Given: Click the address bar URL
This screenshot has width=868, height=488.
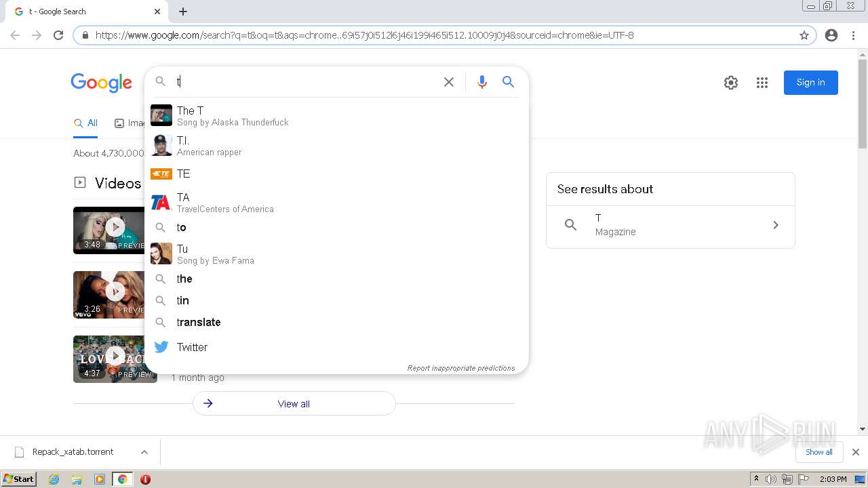Looking at the screenshot, I should click(x=364, y=35).
